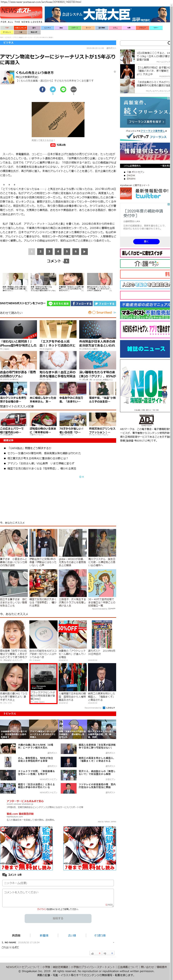Share the article via LINE icon

(63, 89)
